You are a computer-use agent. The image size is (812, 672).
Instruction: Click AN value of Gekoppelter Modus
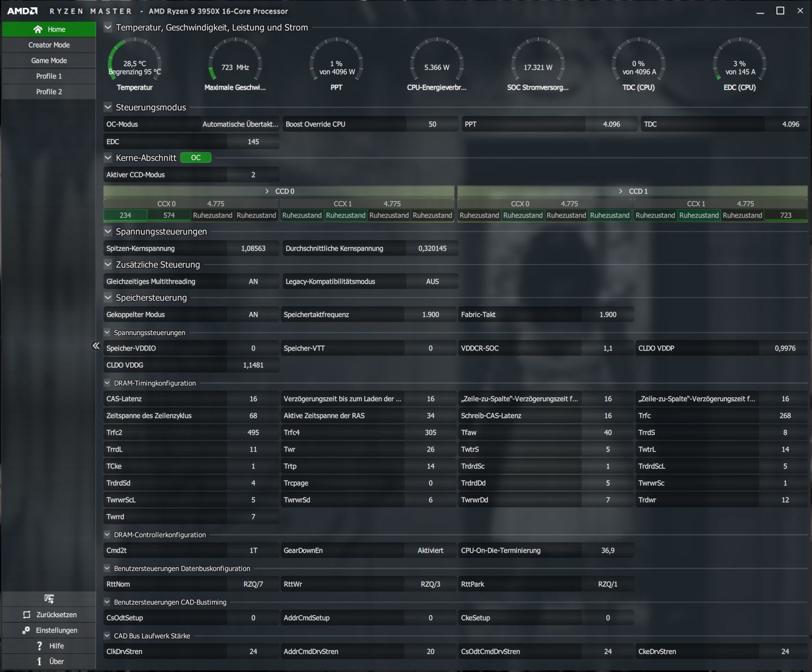click(x=253, y=314)
